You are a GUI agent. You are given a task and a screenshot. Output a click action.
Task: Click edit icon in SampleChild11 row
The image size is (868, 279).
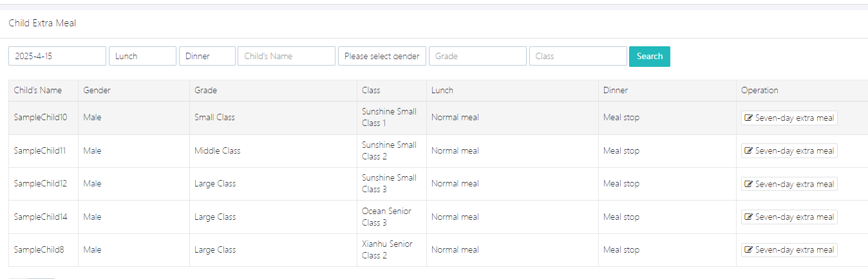click(749, 151)
